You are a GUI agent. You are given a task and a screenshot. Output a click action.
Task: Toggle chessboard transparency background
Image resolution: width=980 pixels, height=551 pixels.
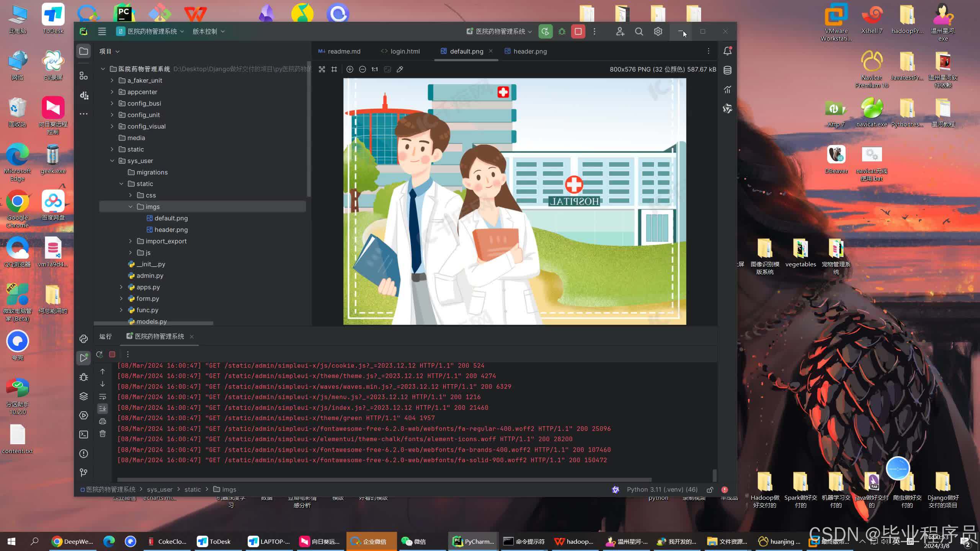tap(322, 69)
